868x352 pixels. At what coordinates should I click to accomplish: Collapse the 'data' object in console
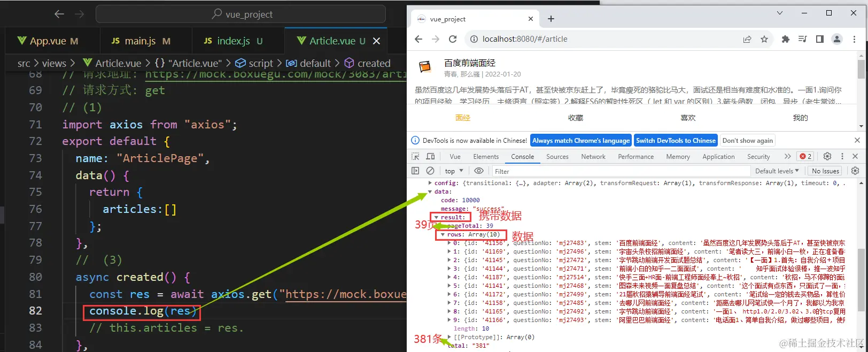coord(430,192)
